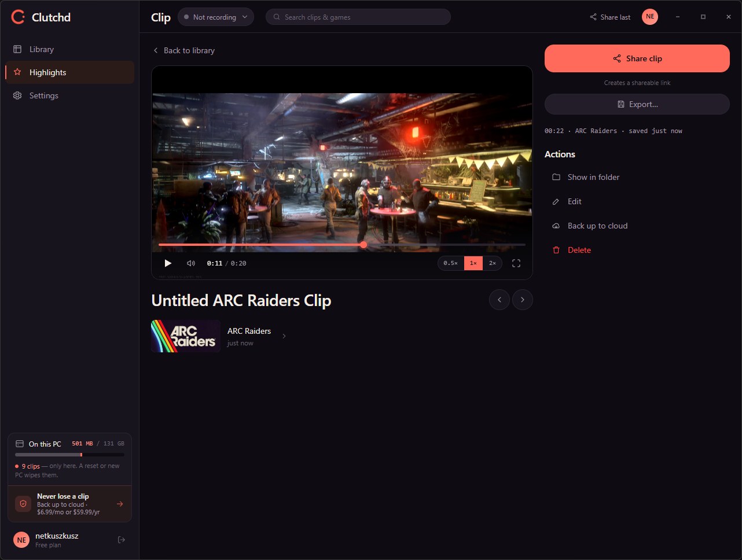Viewport: 742px width, 560px height.
Task: Click the clip metadata saved just now text
Action: (614, 131)
